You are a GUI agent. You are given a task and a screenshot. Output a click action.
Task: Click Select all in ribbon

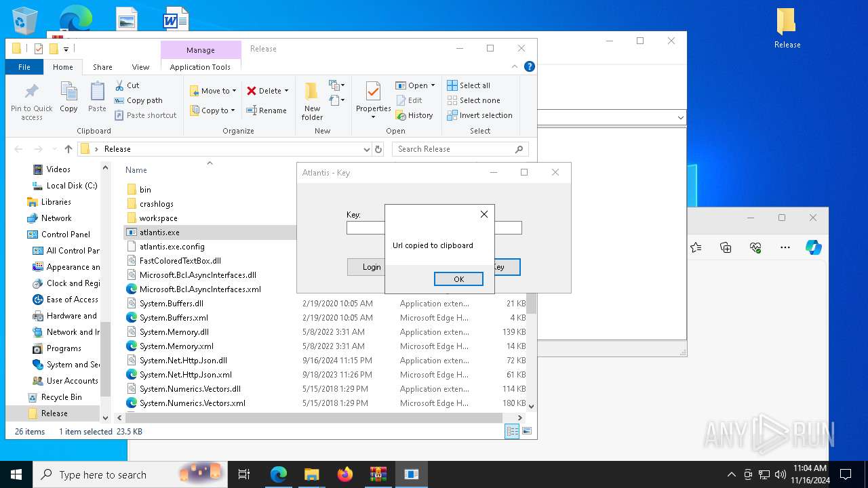coord(469,85)
